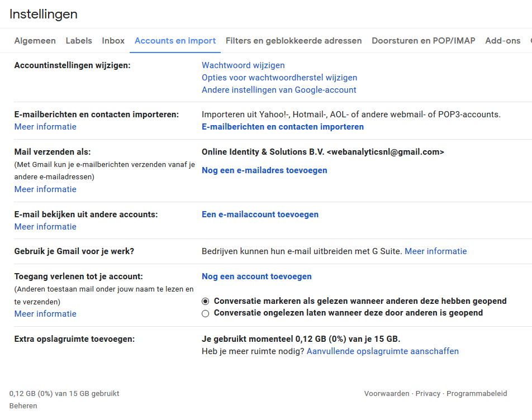
Task: Click Beheren under storage usage
Action: pyautogui.click(x=23, y=406)
